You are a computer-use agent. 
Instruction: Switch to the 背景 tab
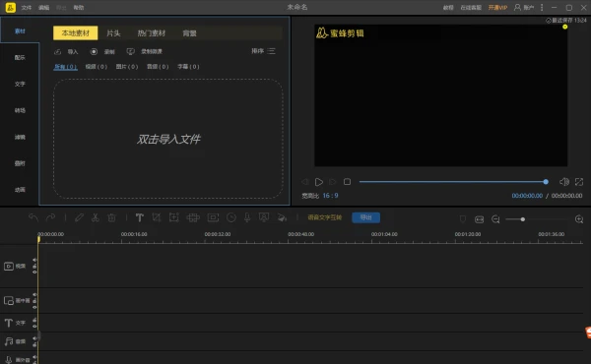coord(189,33)
